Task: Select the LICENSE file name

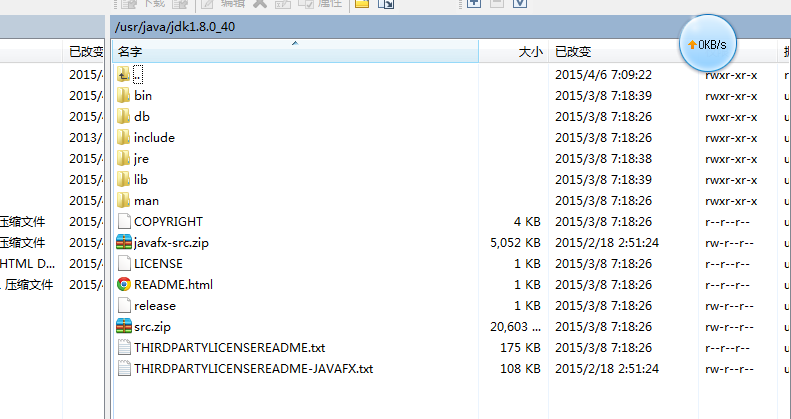Action: coord(158,264)
